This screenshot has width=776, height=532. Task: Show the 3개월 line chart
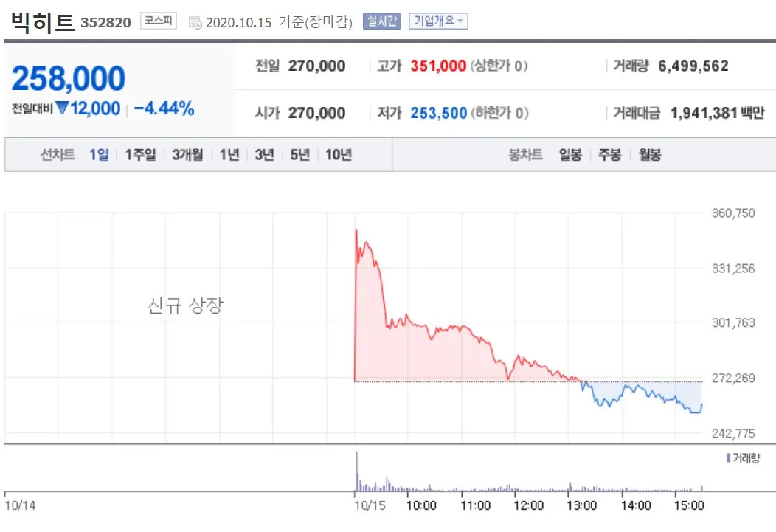click(187, 155)
